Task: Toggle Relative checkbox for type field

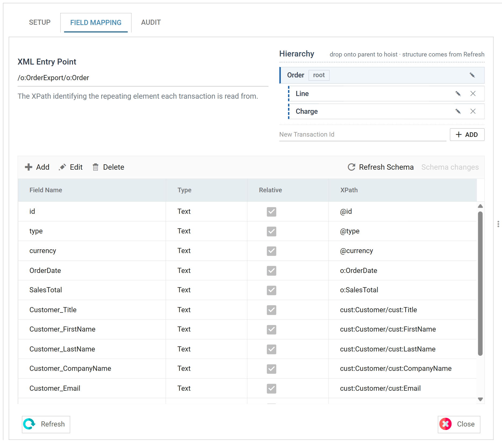Action: point(271,231)
